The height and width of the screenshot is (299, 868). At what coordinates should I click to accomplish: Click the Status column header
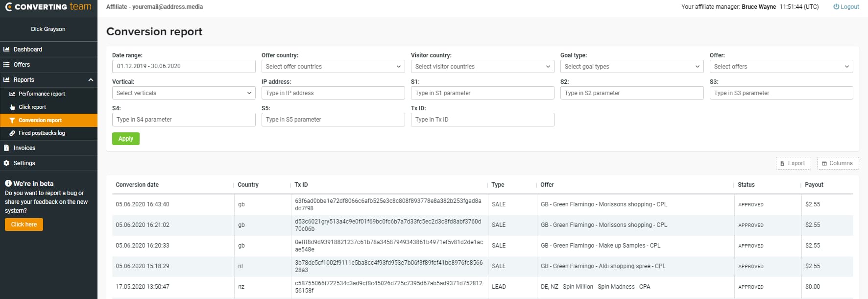(x=746, y=185)
